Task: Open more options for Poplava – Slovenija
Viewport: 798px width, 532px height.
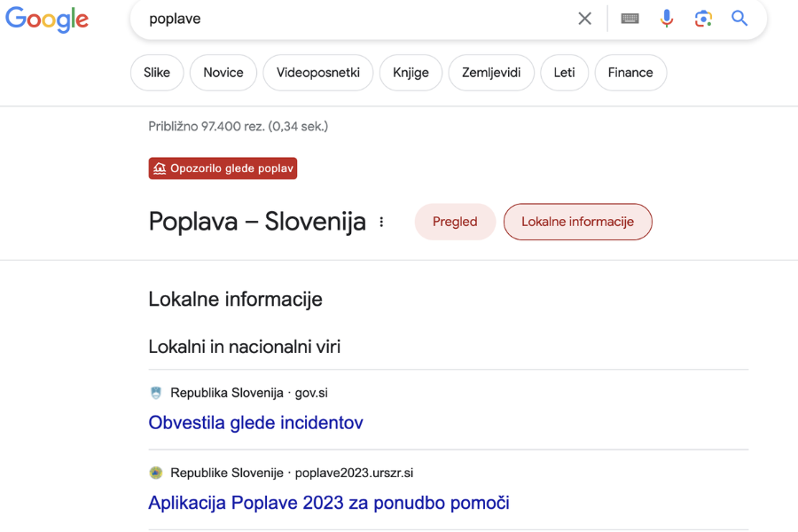Action: pos(382,222)
